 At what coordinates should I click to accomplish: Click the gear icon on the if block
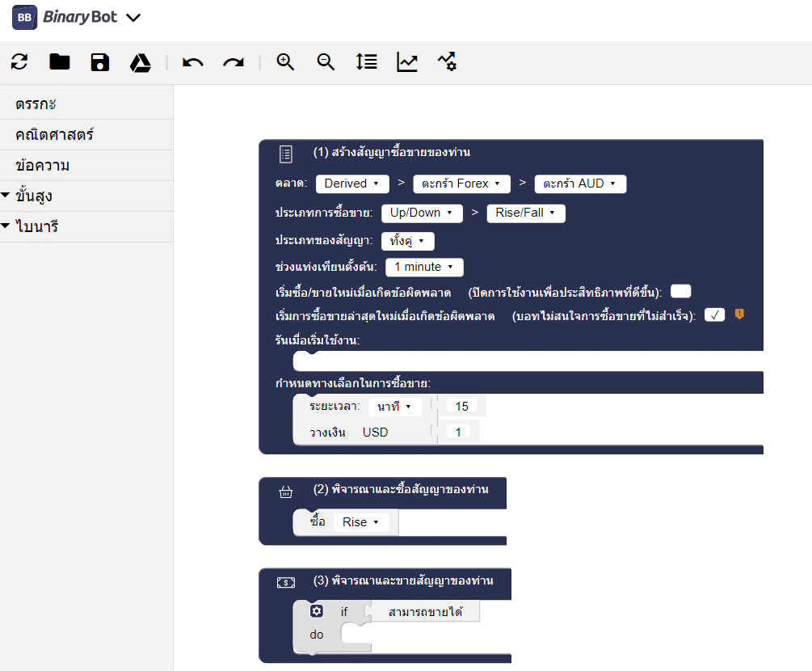coord(317,611)
